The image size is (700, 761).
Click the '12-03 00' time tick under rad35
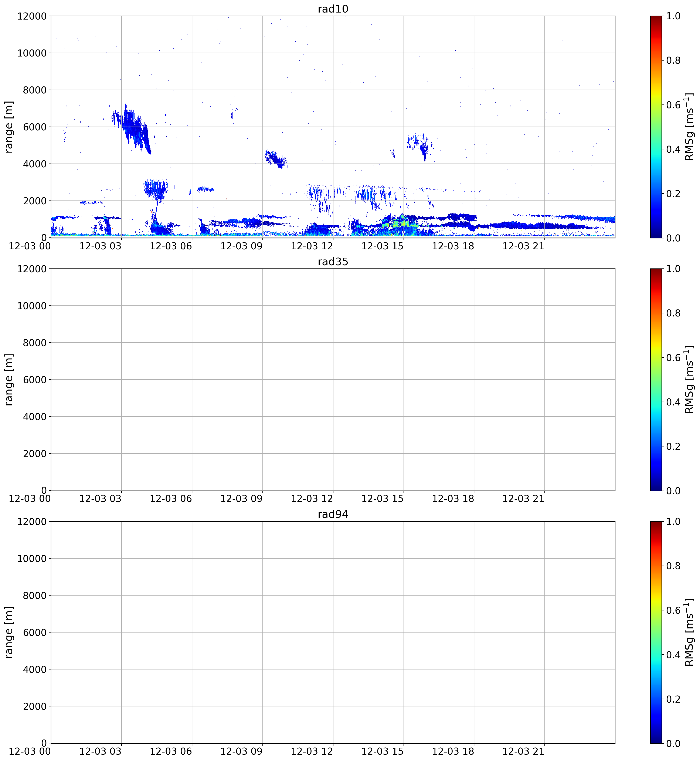30,499
